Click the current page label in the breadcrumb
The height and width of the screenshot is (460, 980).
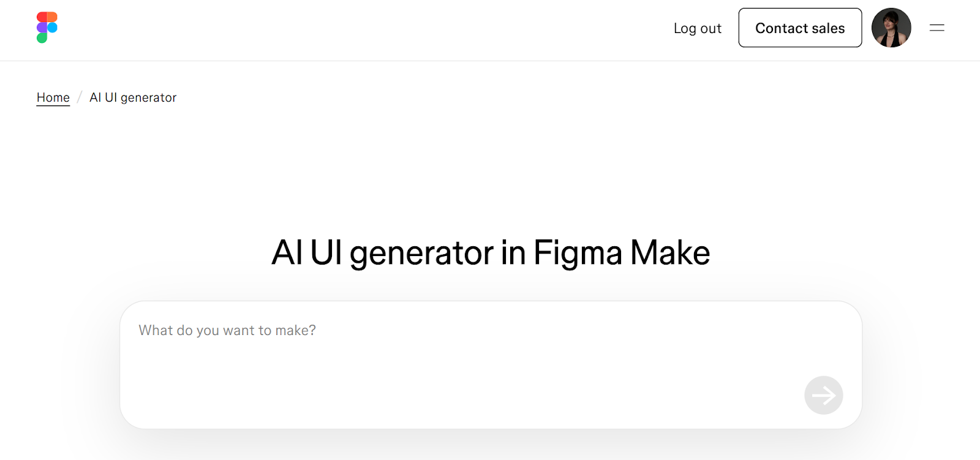[x=133, y=97]
